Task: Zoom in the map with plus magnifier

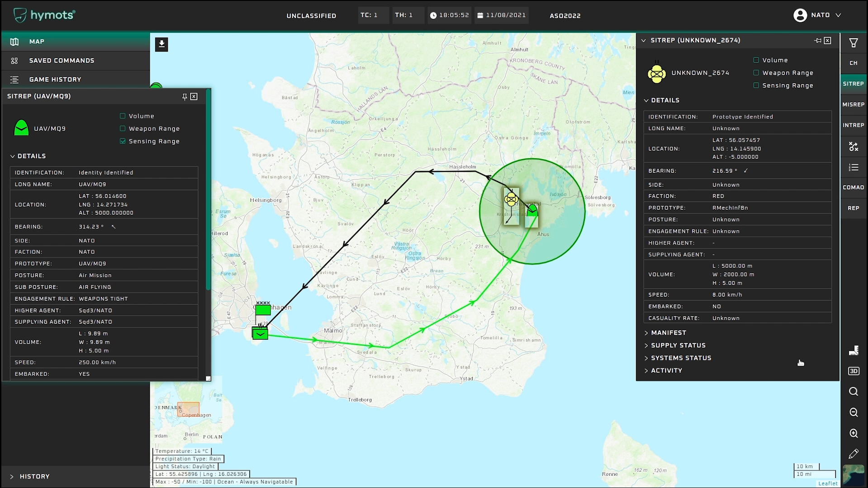Action: pos(854,433)
